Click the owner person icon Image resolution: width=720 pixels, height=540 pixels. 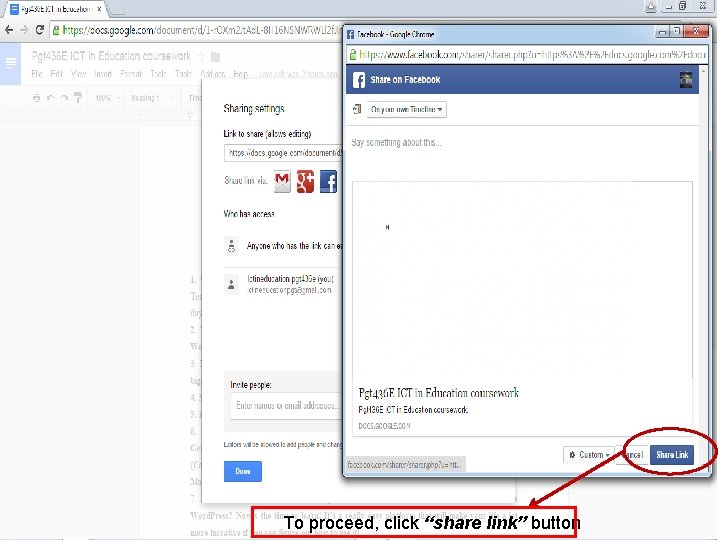[x=231, y=285]
